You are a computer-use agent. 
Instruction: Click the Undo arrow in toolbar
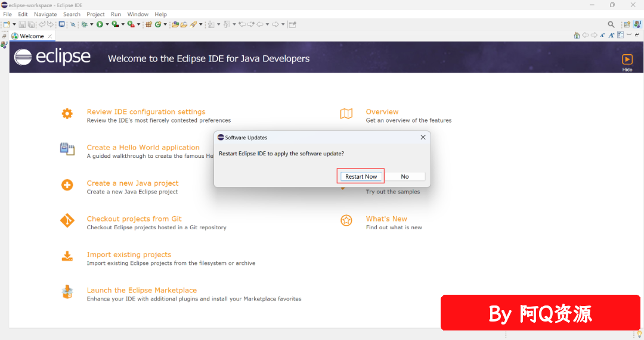point(42,24)
